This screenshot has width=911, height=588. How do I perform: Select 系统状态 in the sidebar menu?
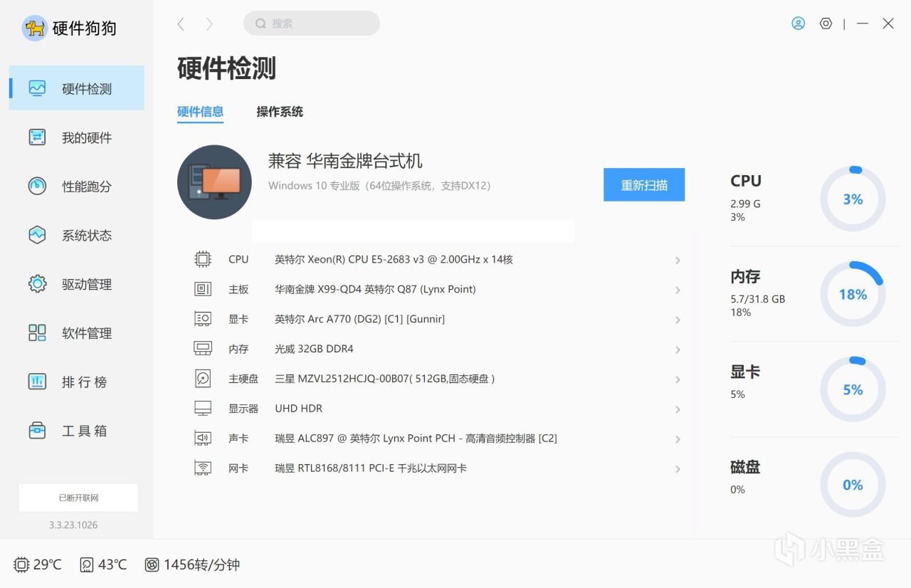pyautogui.click(x=77, y=235)
